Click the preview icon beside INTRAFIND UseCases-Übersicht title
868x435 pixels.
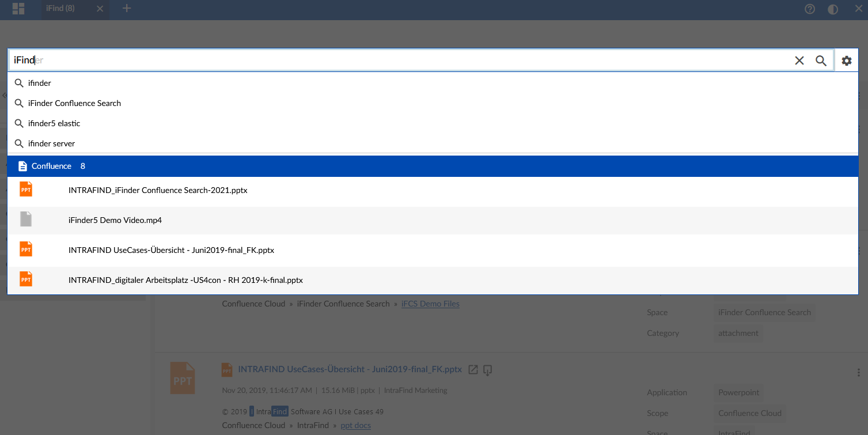tap(487, 370)
